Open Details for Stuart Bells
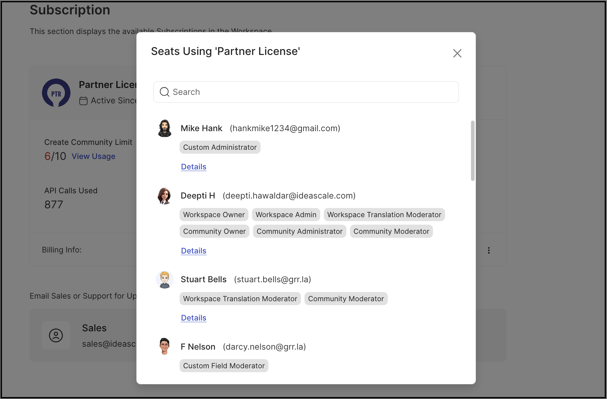Viewport: 607px width, 399px height. pos(194,318)
